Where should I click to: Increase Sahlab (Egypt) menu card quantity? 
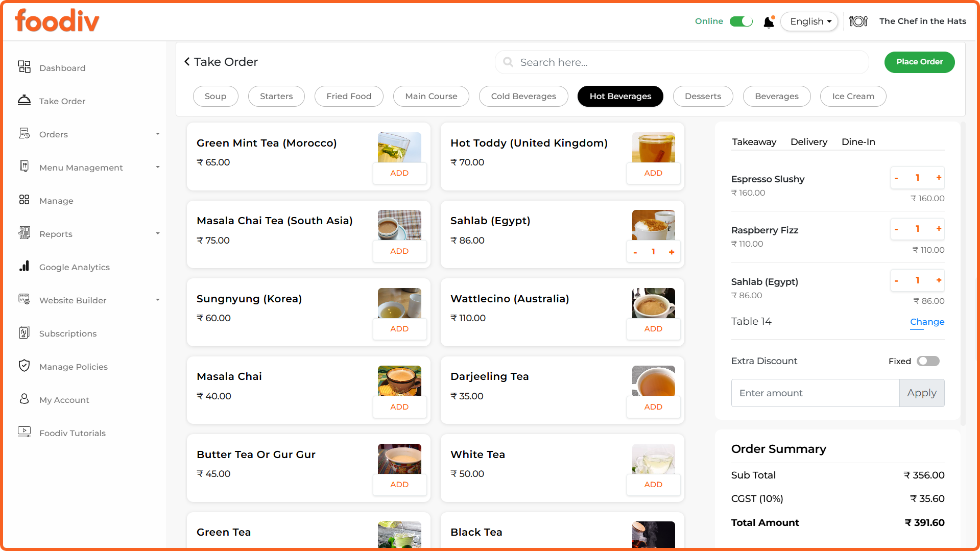(672, 252)
